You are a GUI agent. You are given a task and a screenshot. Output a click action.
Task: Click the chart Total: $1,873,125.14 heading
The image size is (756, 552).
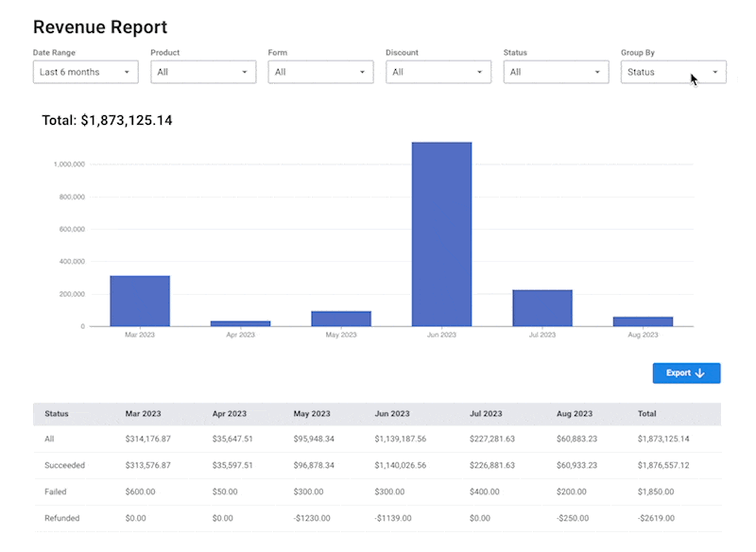pos(107,120)
